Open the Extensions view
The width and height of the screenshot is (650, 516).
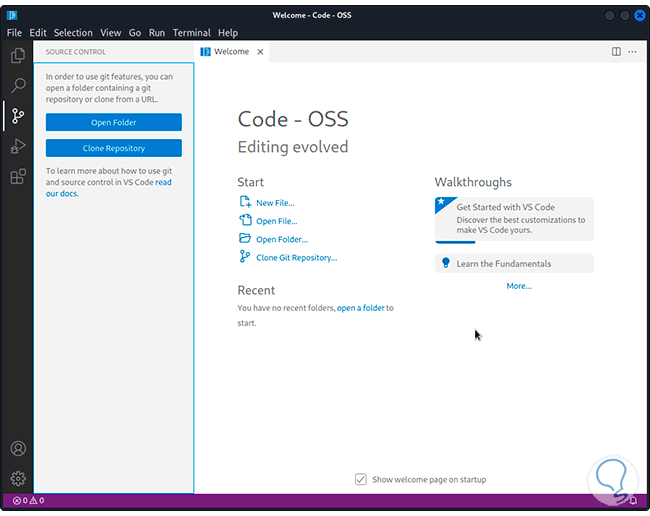(17, 177)
